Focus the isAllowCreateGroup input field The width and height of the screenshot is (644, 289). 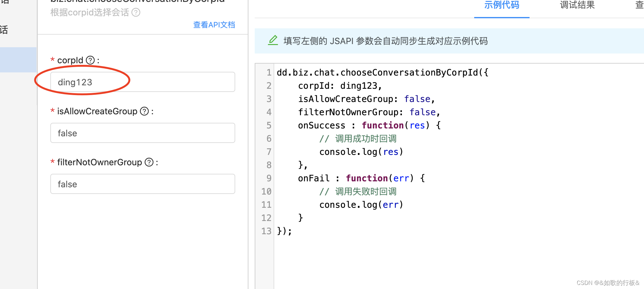point(143,133)
